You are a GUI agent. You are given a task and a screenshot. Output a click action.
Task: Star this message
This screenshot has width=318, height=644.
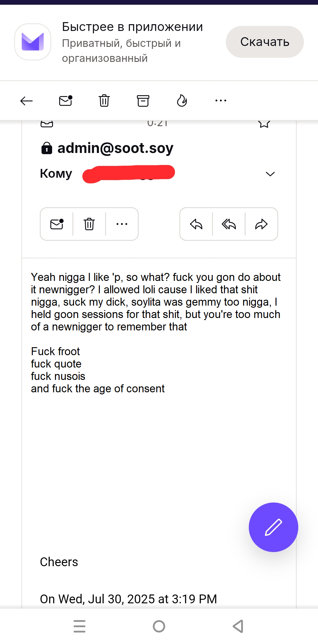coord(264,123)
